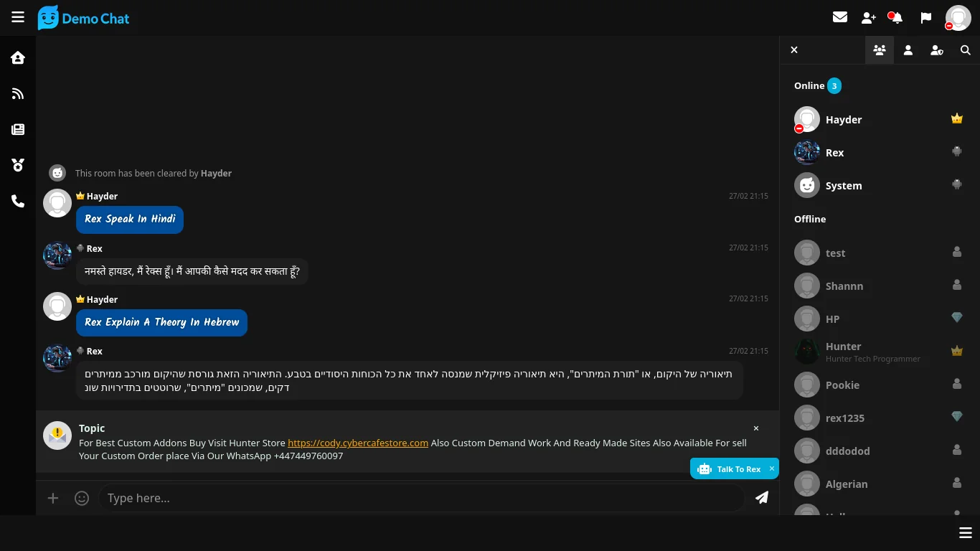The height and width of the screenshot is (551, 980).
Task: Click the Type here message field
Action: (420, 498)
